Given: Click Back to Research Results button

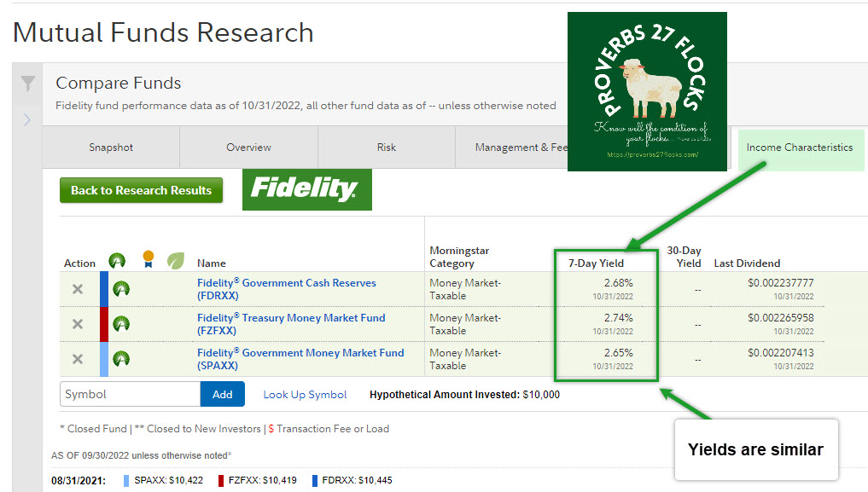Looking at the screenshot, I should 141,189.
